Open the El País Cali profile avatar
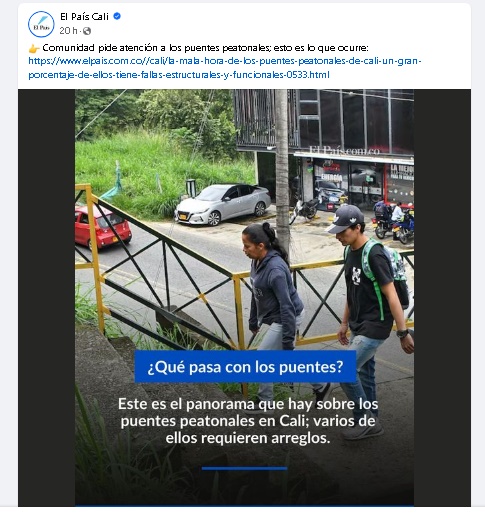The image size is (485, 519). point(41,24)
